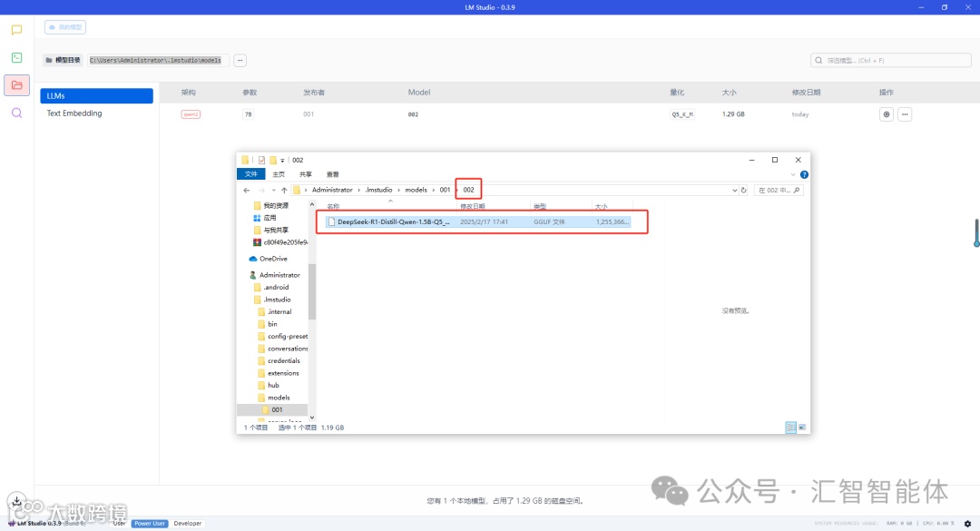The image size is (980, 531).
Task: Click the qwen2 architecture tag
Action: click(x=191, y=114)
